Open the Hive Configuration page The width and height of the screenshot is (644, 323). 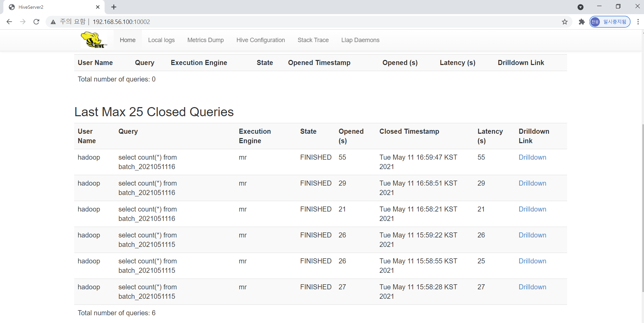tap(261, 40)
